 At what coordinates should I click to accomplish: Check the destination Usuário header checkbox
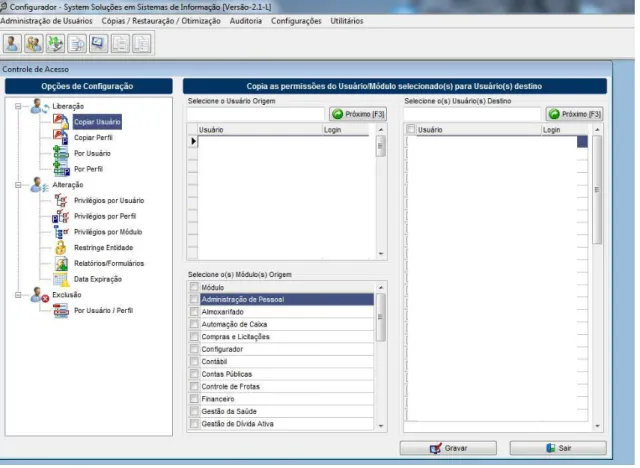[411, 130]
